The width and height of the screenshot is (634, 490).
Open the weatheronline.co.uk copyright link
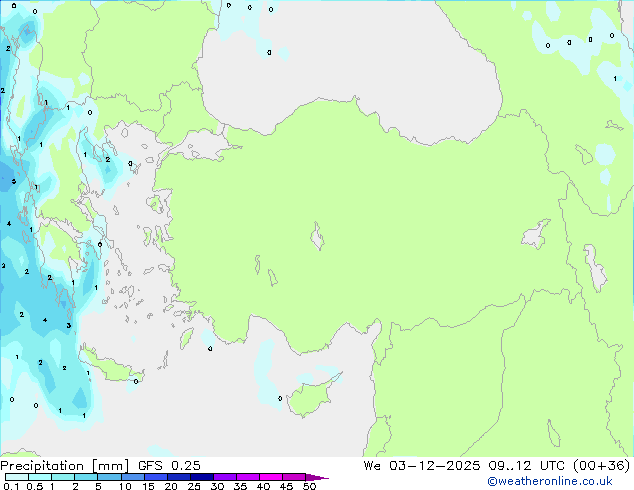tap(550, 481)
